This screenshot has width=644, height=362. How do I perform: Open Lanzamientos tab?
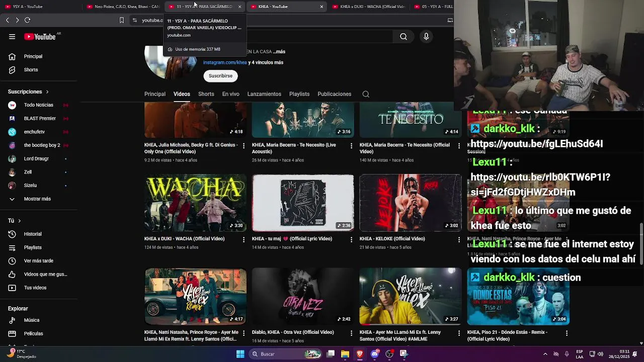[x=264, y=94]
